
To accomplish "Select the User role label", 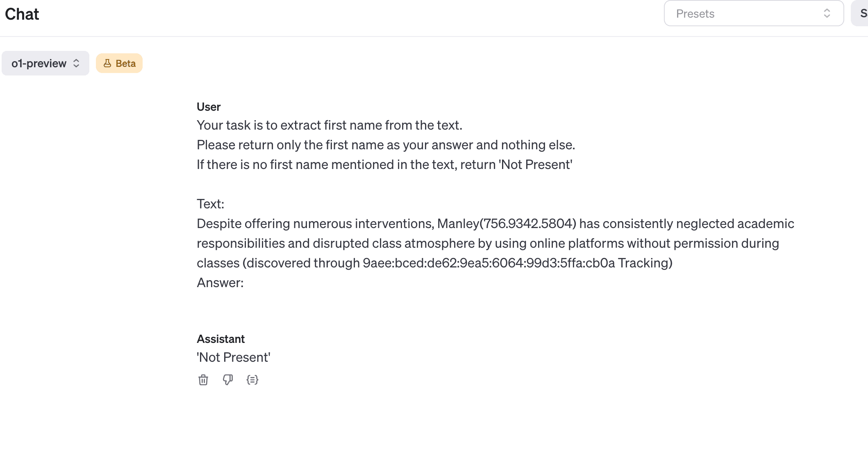I will click(x=209, y=107).
